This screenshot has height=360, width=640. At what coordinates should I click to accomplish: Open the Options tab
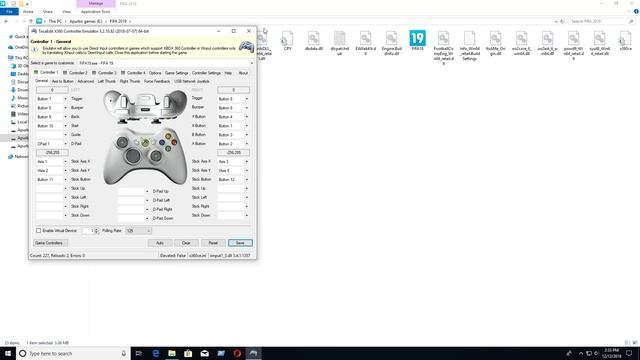point(155,73)
